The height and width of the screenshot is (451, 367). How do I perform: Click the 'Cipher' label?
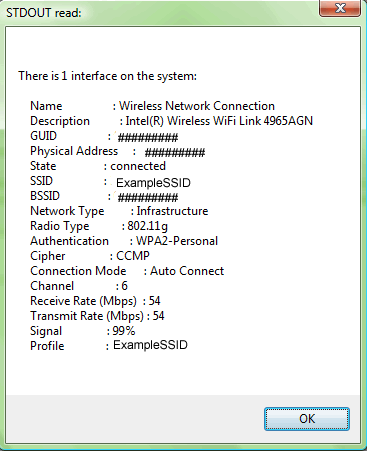point(48,256)
